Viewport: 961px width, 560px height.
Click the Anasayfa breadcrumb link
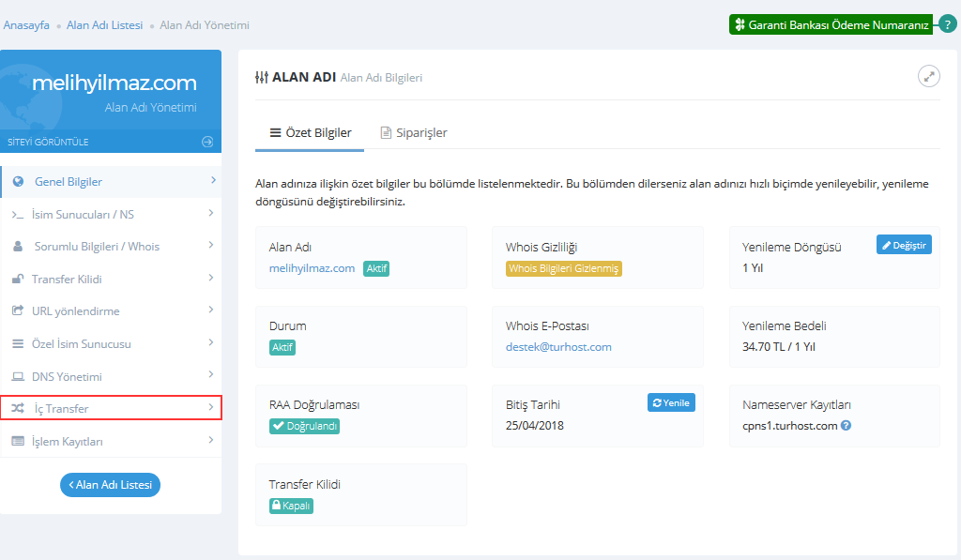[x=26, y=25]
